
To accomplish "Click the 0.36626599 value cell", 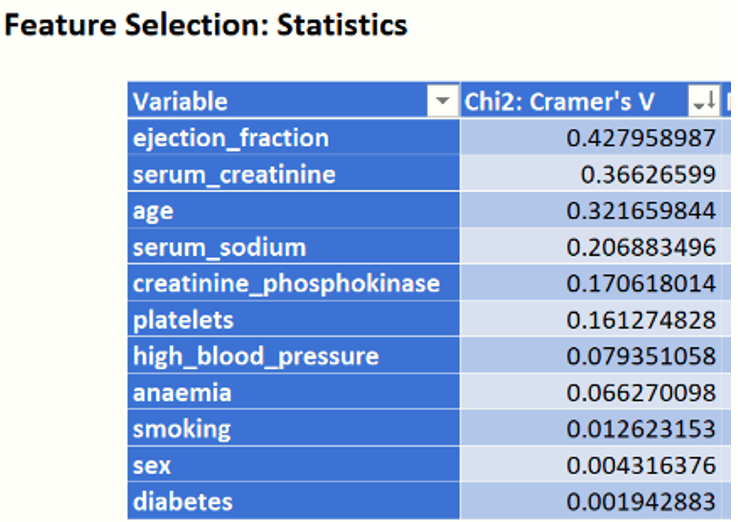I will pyautogui.click(x=648, y=175).
